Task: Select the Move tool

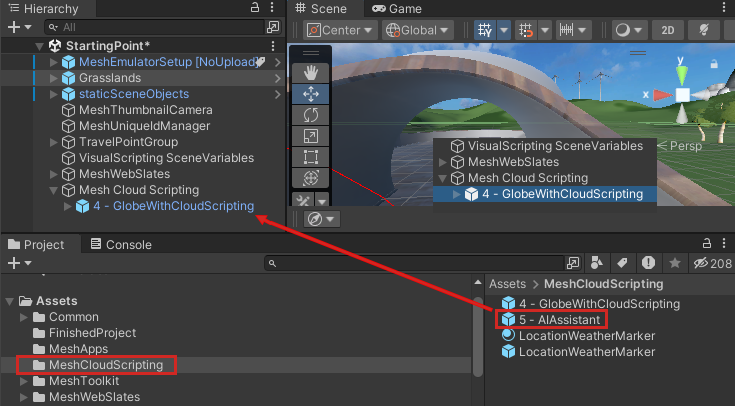Action: click(310, 94)
